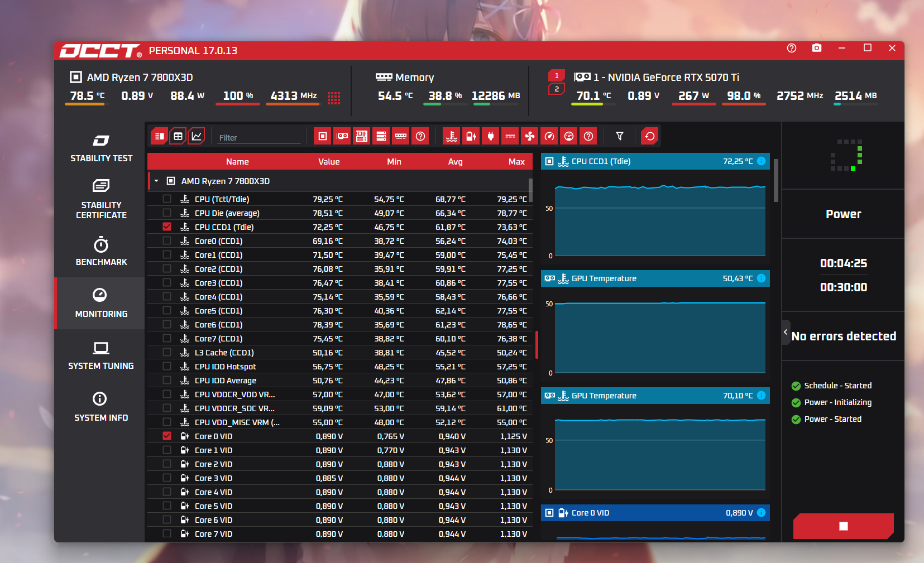Viewport: 924px width, 563px height.
Task: Check the CPU IOD Average checkbox
Action: (x=167, y=380)
